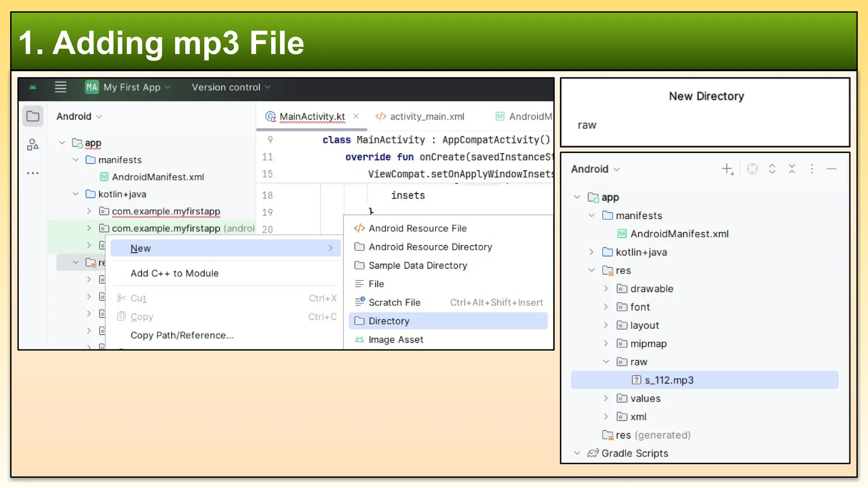This screenshot has width=868, height=488.
Task: Choose Add C++ to Module
Action: [x=175, y=273]
